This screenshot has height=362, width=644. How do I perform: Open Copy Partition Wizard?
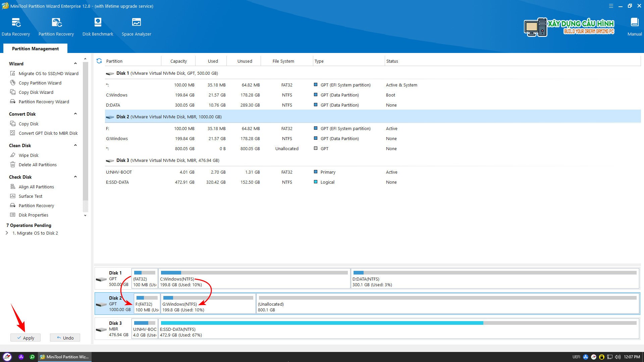(x=36, y=83)
